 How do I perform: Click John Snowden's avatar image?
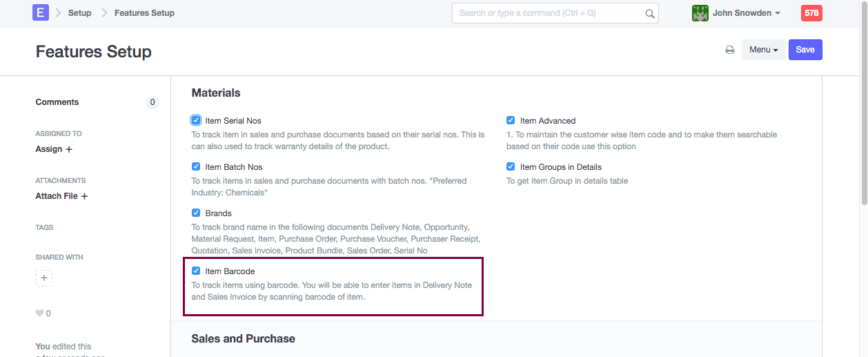(700, 13)
